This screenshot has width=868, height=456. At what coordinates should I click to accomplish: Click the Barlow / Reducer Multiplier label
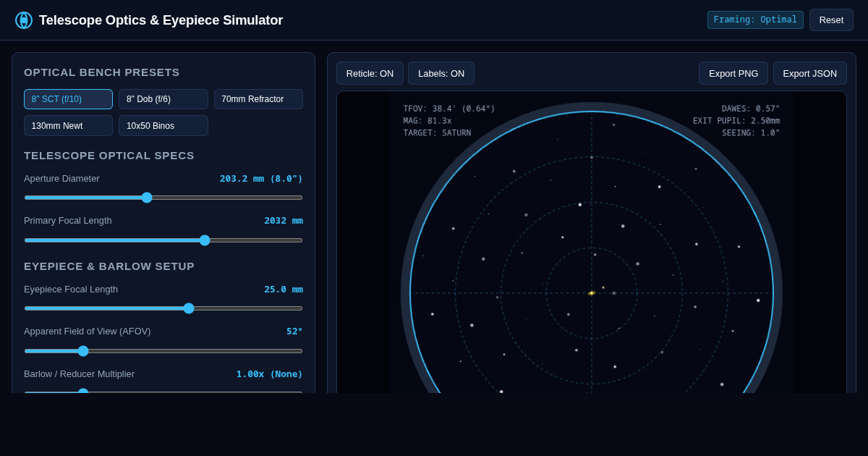pyautogui.click(x=80, y=374)
